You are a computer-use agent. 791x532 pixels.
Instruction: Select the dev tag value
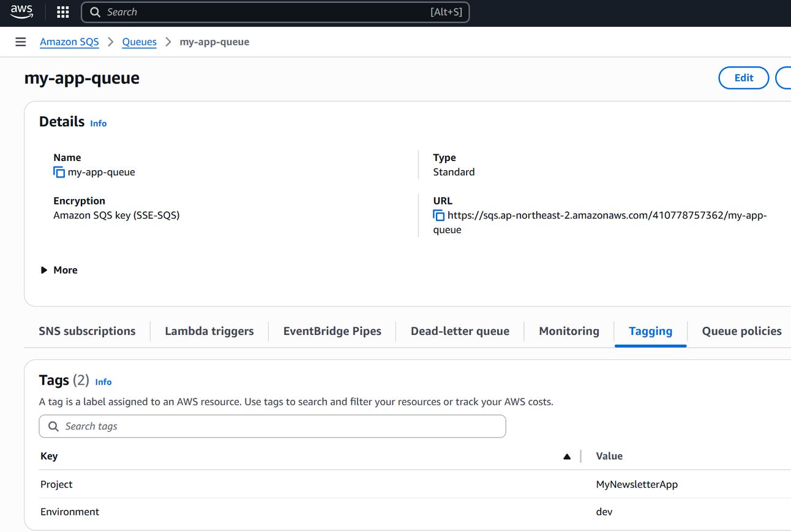coord(604,512)
